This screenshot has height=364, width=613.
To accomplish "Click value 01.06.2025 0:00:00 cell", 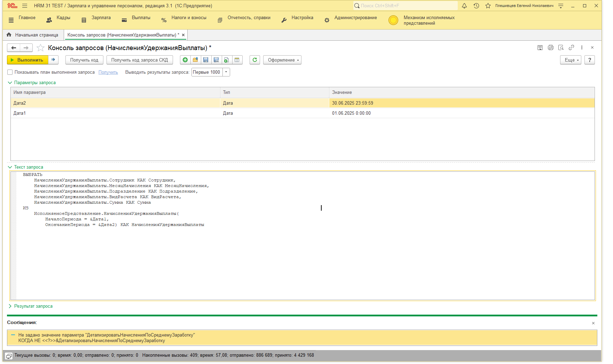I will click(x=462, y=113).
